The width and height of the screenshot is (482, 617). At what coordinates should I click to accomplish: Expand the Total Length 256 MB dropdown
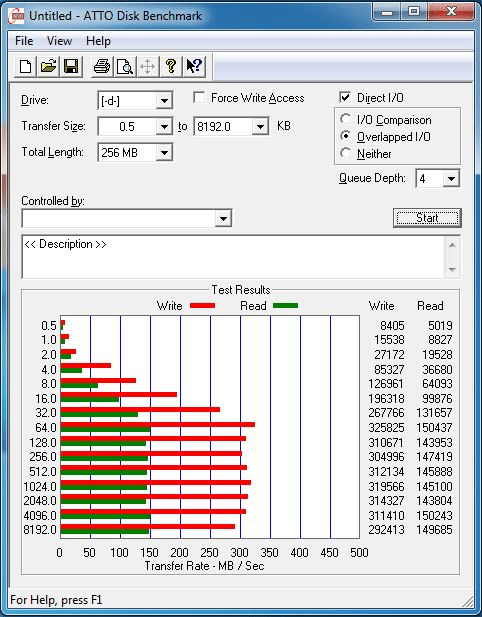point(164,152)
